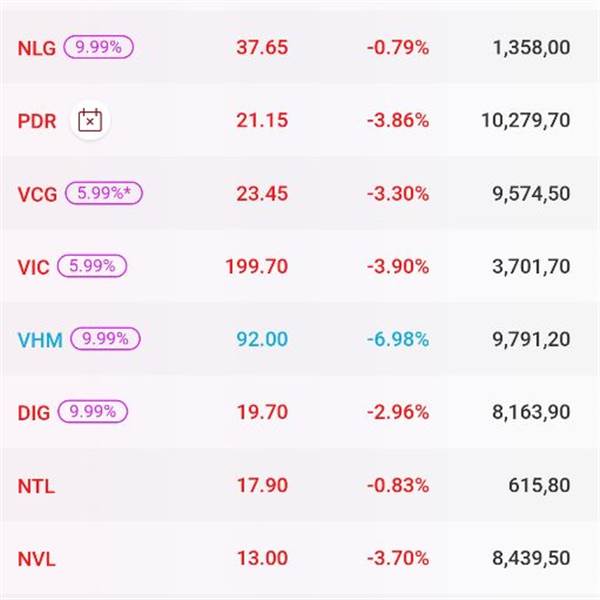Open the PDR ticker symbol
The width and height of the screenshot is (600, 600).
coord(37,121)
